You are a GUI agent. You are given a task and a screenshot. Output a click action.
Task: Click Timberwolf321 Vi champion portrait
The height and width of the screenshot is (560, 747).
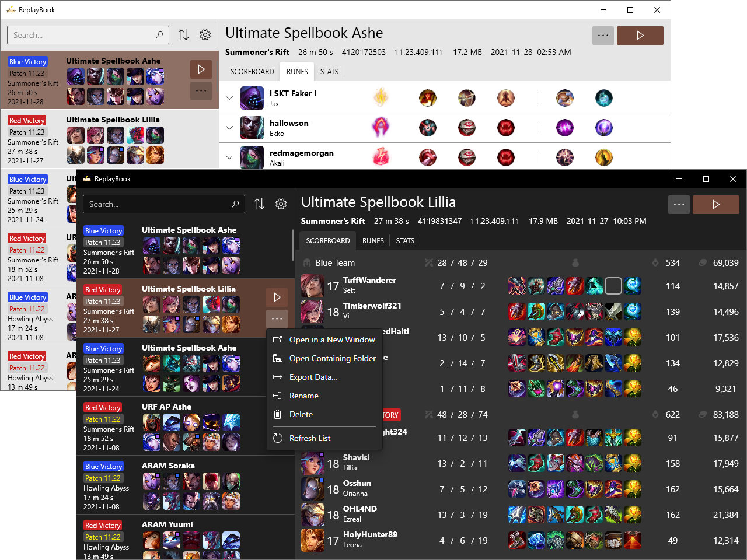(312, 311)
